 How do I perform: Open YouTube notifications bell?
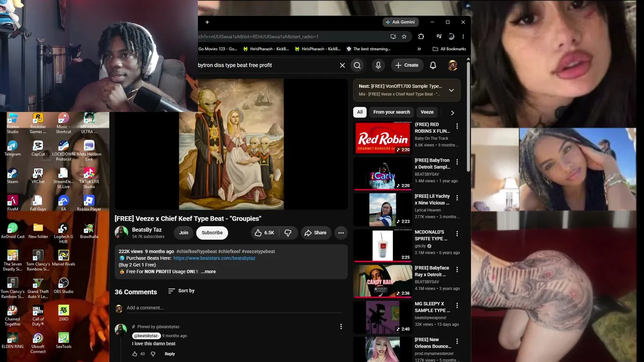433,65
